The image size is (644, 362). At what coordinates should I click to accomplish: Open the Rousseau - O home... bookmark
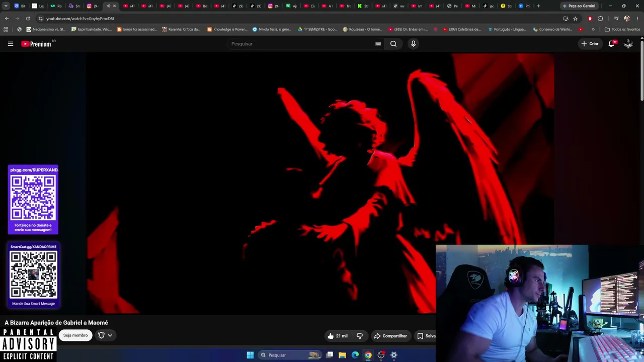click(x=362, y=29)
